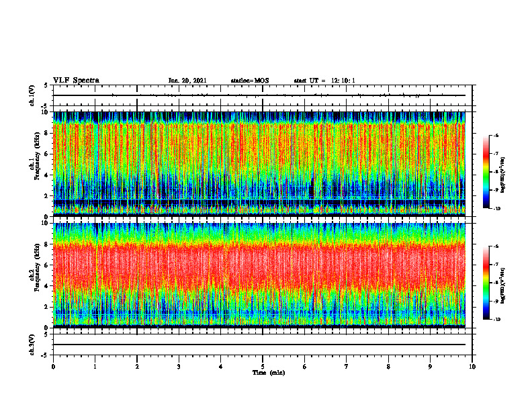Click tick label "7" on time axis
The height and width of the screenshot is (411, 532).
[347, 367]
